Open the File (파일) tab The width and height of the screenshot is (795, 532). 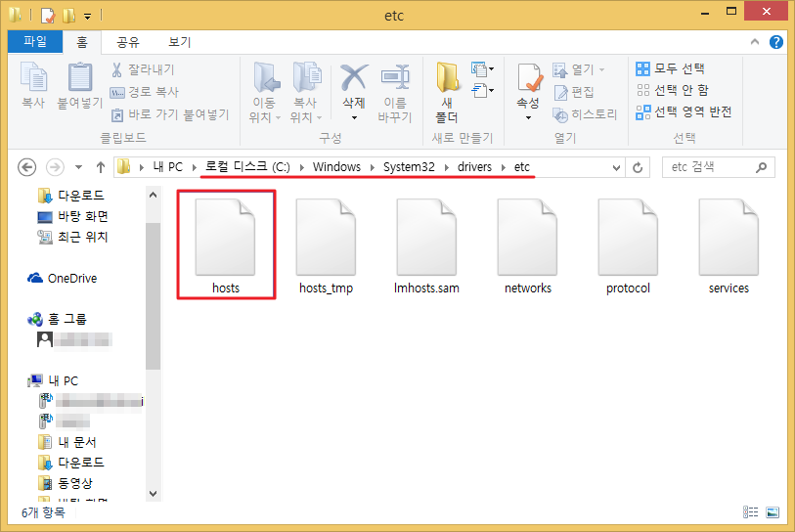[35, 42]
